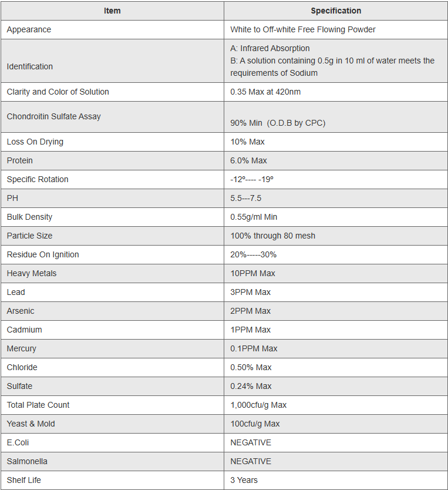
Task: Click the "0.35 Max at 420nm" value
Action: 265,92
